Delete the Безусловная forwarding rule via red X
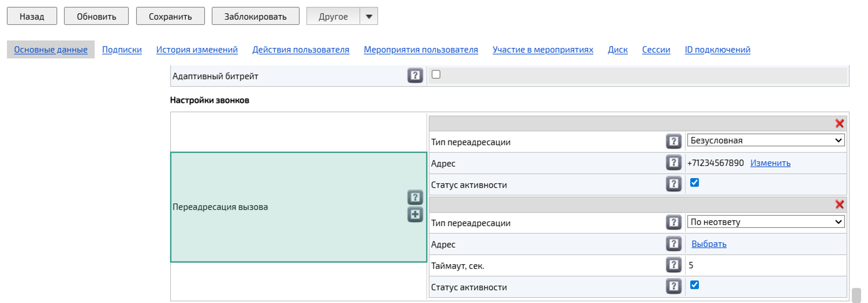Image resolution: width=868 pixels, height=303 pixels. (x=840, y=123)
